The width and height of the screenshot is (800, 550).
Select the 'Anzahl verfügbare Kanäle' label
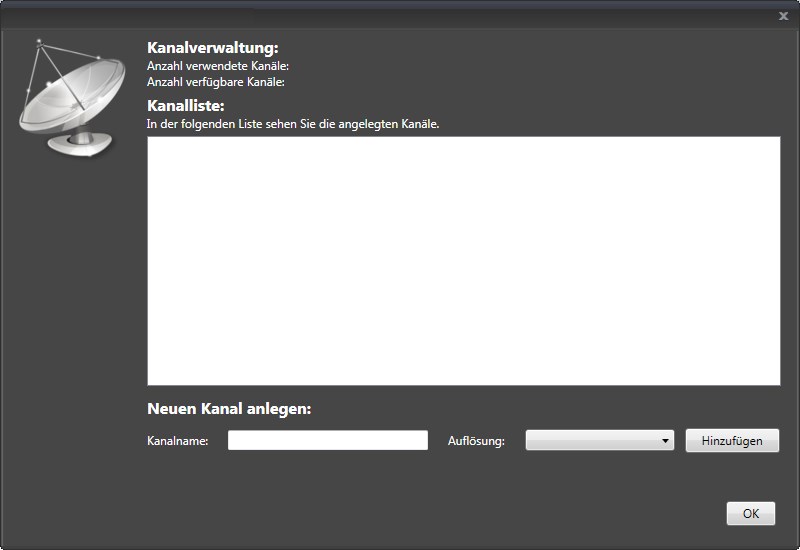click(216, 82)
